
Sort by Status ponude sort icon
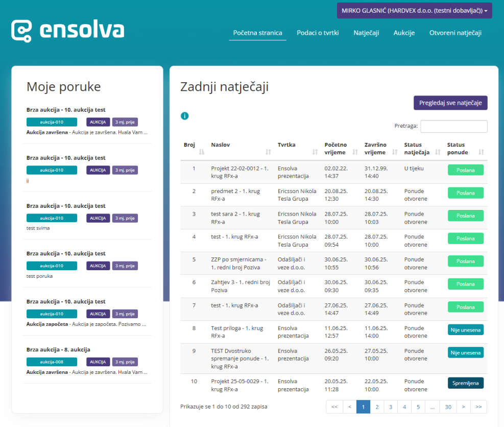pos(481,152)
